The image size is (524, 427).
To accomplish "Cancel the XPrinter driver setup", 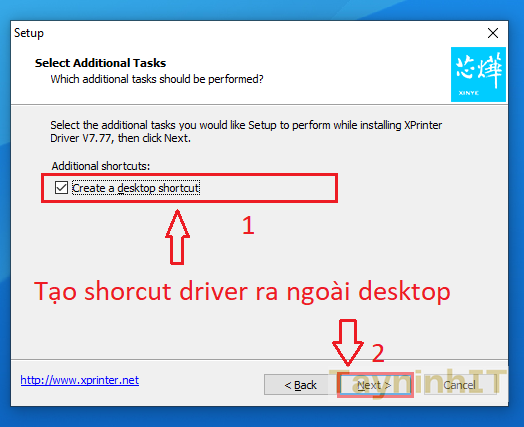I will click(460, 385).
